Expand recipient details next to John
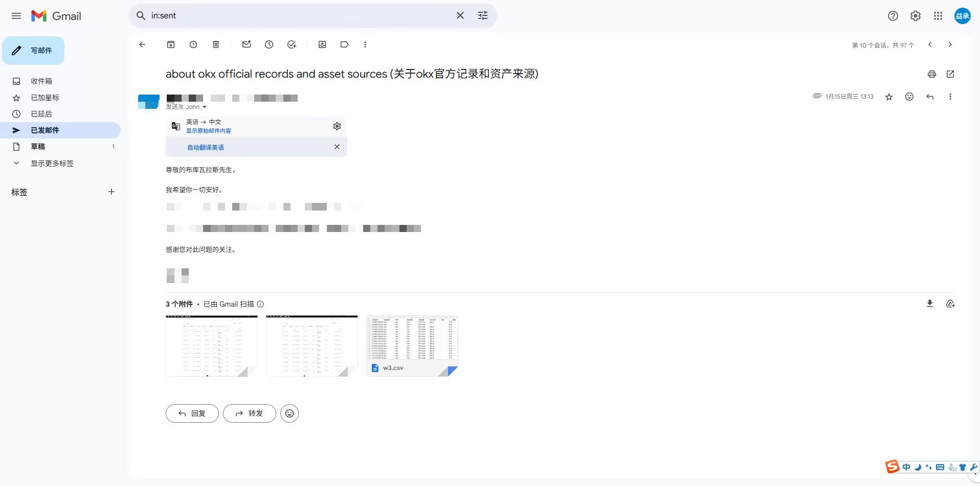980x486 pixels. [205, 107]
